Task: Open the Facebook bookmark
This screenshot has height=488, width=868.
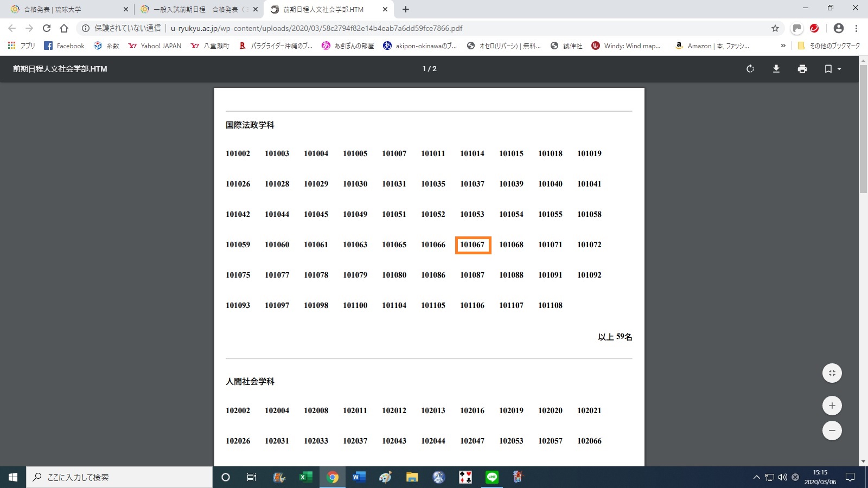Action: point(64,46)
